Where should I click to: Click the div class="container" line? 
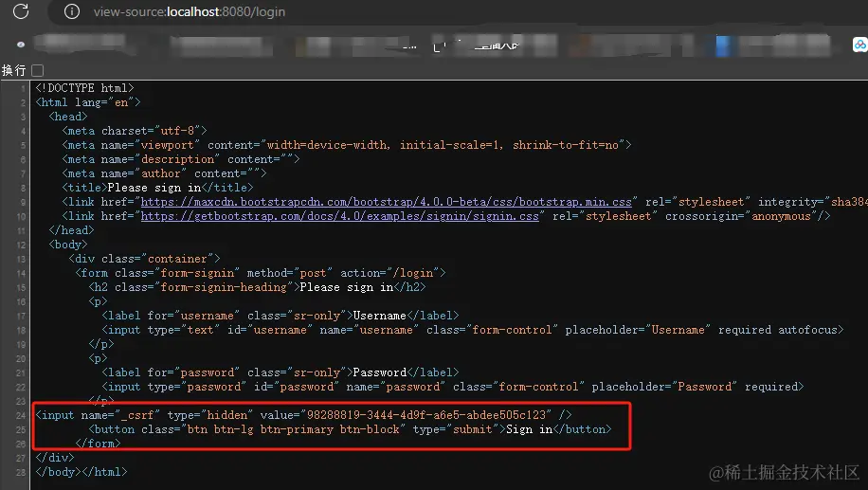tap(144, 259)
